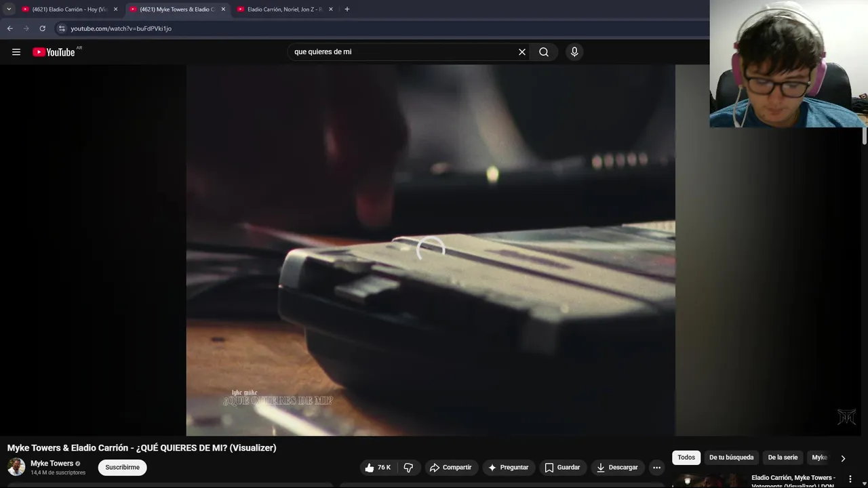Open the YouTube guide hamburger menu
The image size is (868, 488).
(x=16, y=52)
